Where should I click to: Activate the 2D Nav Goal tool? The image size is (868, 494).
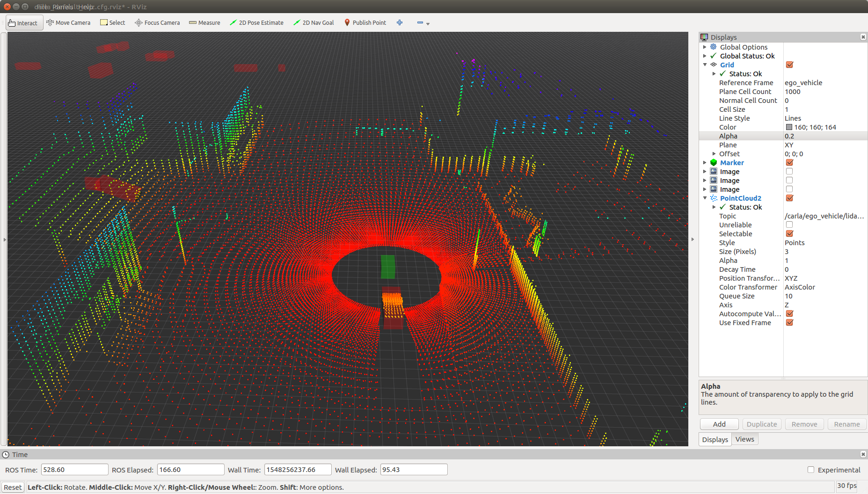[313, 22]
